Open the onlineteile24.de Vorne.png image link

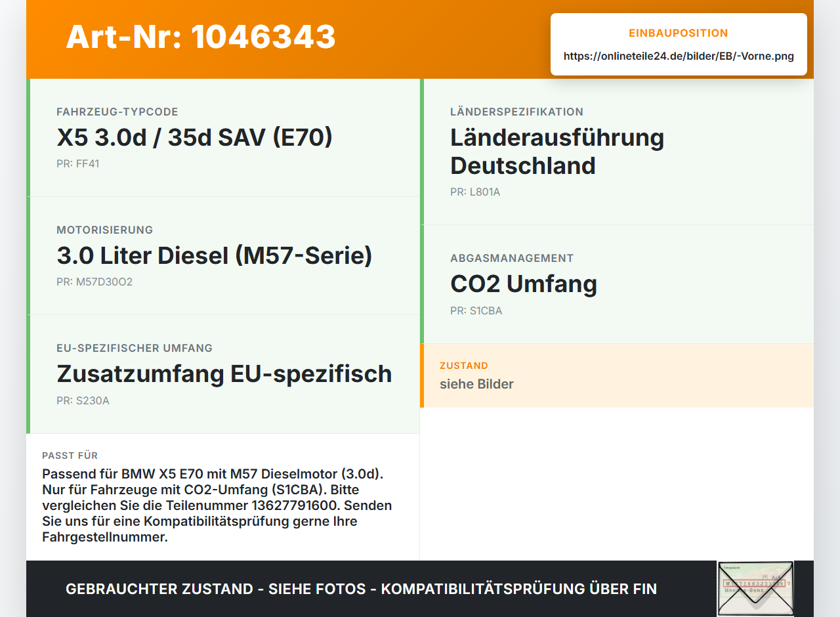point(679,56)
